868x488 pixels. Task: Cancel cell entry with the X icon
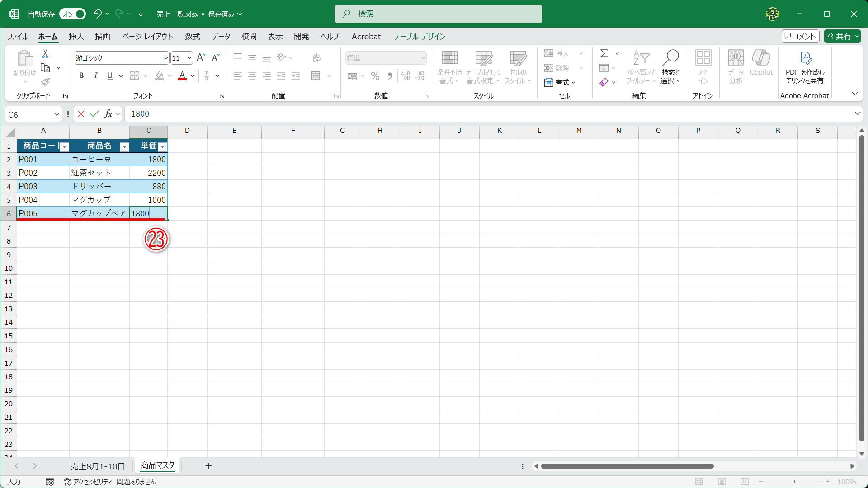[81, 114]
